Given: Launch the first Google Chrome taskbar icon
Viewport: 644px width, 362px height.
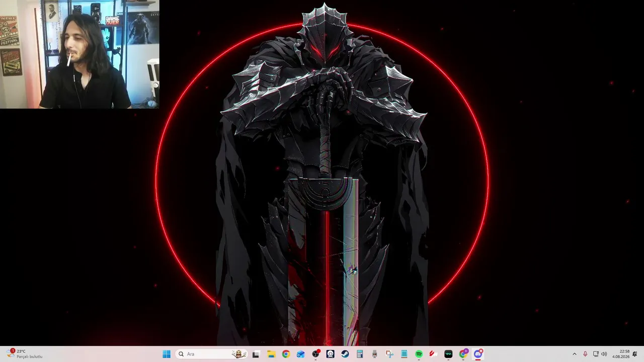Looking at the screenshot, I should click(286, 354).
